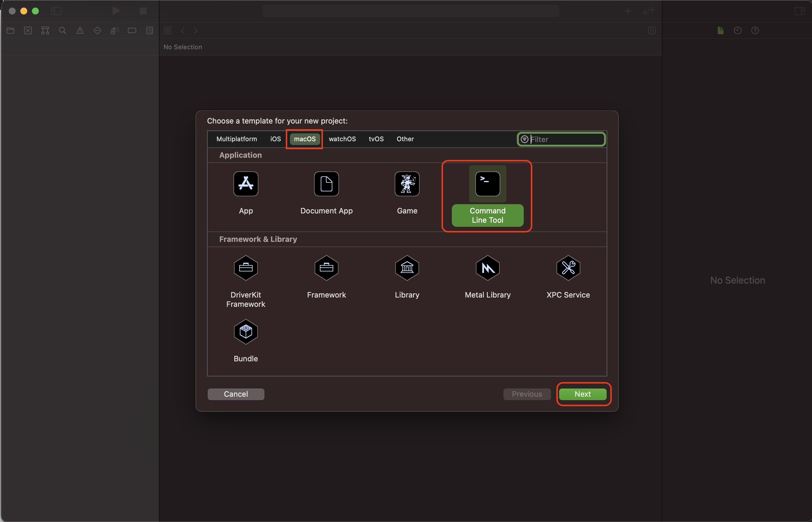Image resolution: width=812 pixels, height=522 pixels.
Task: Choose the Bundle template icon
Action: tap(246, 332)
